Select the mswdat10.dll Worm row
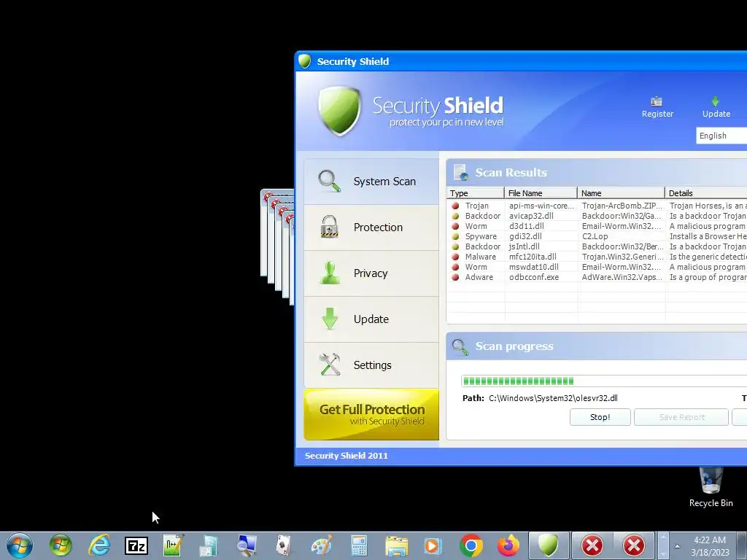The image size is (747, 560). tap(597, 267)
